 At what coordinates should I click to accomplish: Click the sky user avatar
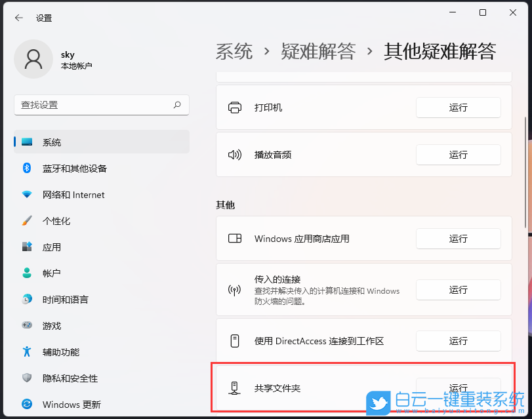[x=33, y=59]
